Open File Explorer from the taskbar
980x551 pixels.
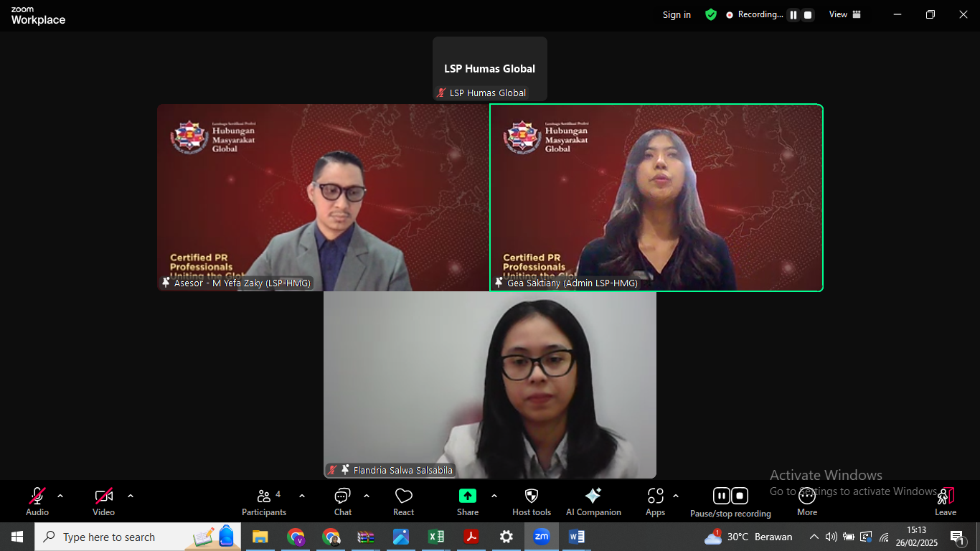tap(260, 537)
